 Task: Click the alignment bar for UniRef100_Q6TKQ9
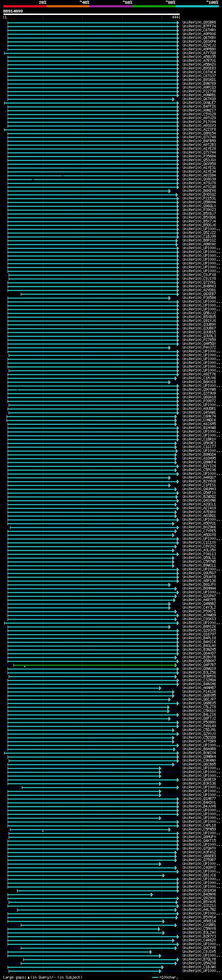[x=91, y=99]
